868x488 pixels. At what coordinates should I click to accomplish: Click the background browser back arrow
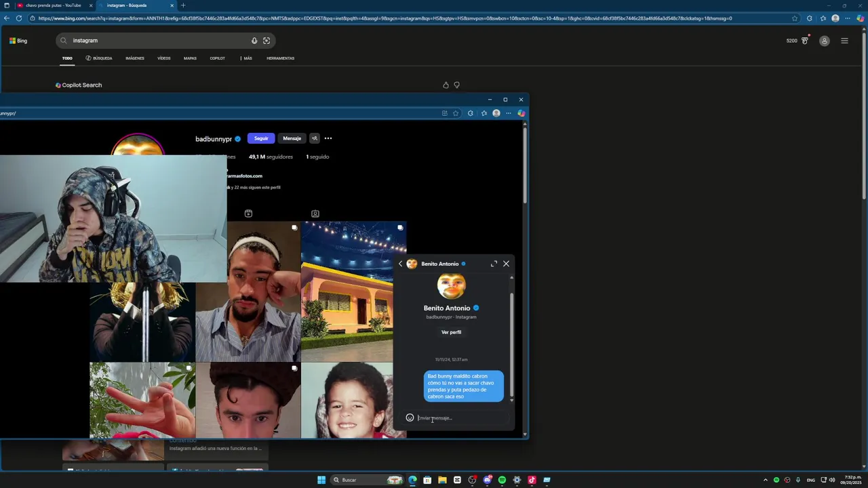pyautogui.click(x=6, y=18)
